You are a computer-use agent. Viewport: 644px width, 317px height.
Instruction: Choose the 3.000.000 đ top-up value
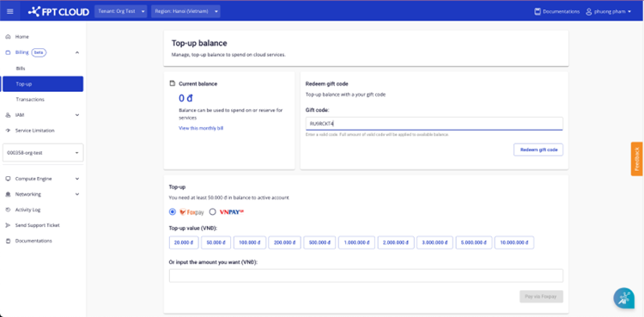(435, 242)
